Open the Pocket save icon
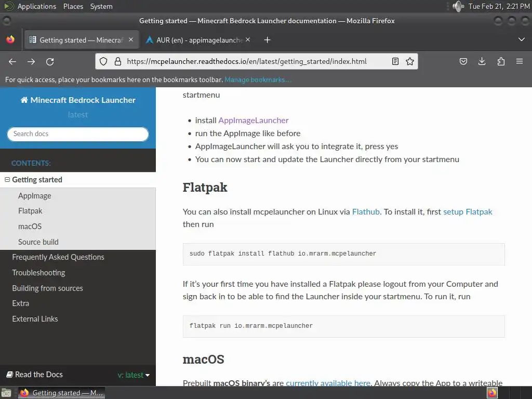The height and width of the screenshot is (399, 532). [x=463, y=61]
